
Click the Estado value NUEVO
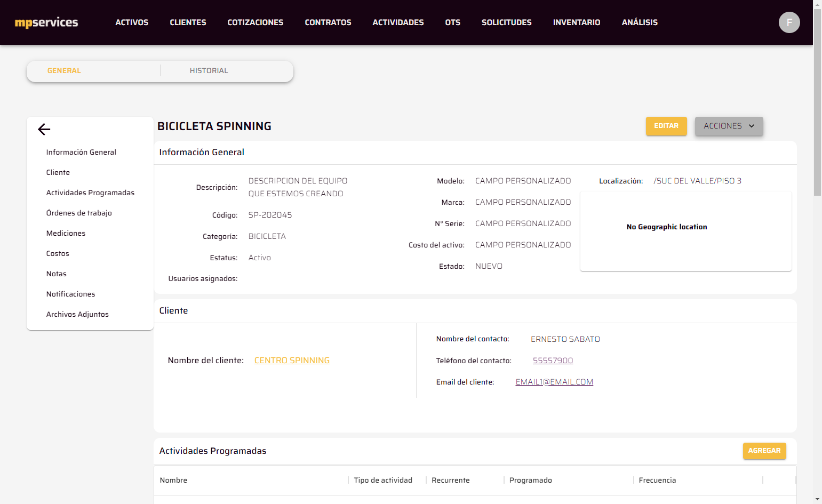pos(489,266)
